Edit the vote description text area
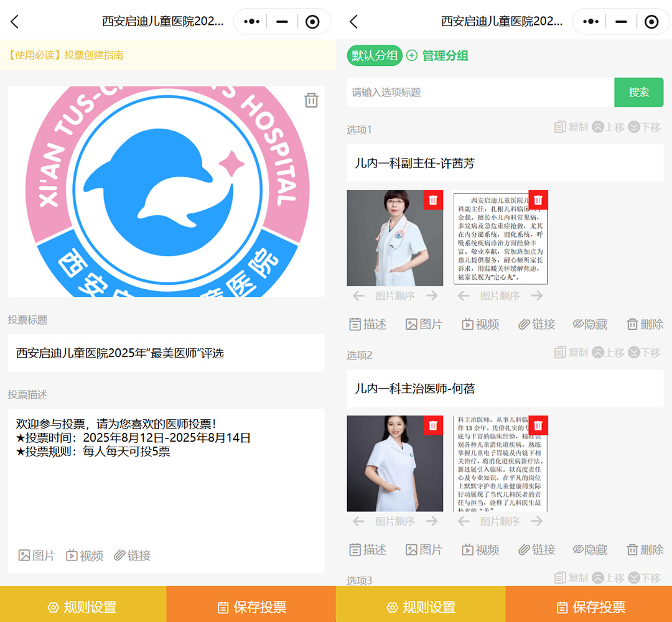Image resolution: width=672 pixels, height=622 pixels. pyautogui.click(x=166, y=475)
